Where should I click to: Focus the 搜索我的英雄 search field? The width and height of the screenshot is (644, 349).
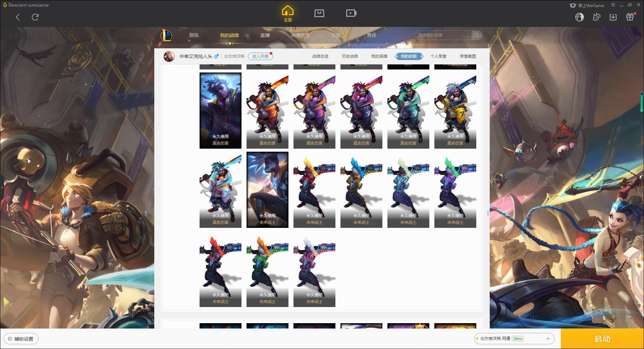(443, 35)
